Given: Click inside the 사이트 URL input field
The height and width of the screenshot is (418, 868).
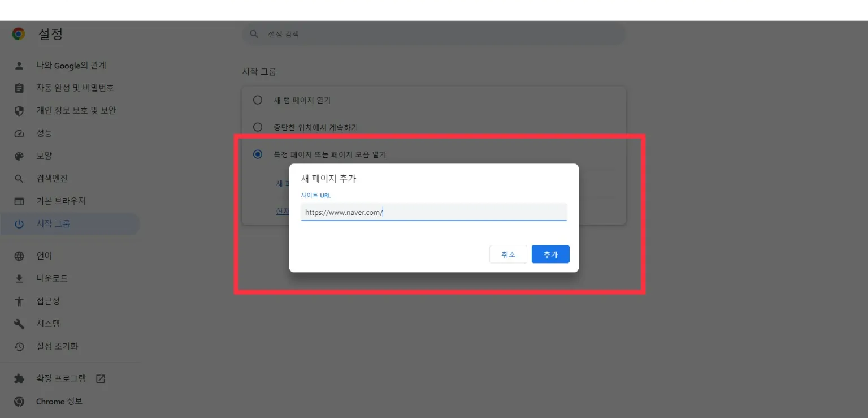Looking at the screenshot, I should pos(433,212).
